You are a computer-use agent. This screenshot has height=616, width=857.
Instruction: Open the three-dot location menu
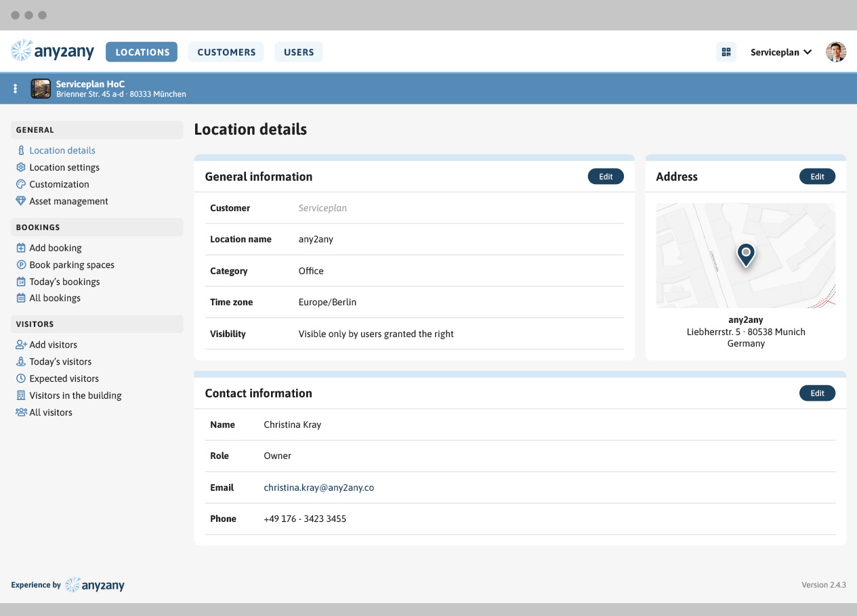pos(16,89)
